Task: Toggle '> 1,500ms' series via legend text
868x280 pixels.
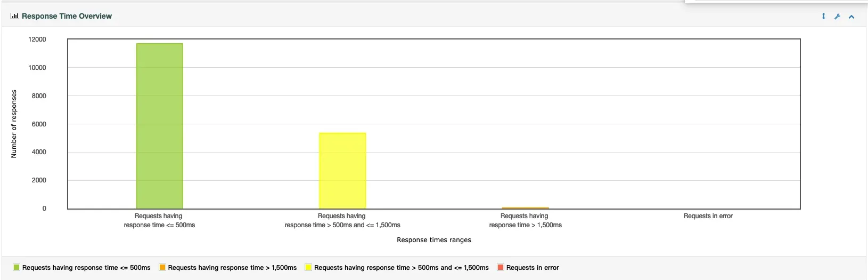Action: pyautogui.click(x=232, y=268)
